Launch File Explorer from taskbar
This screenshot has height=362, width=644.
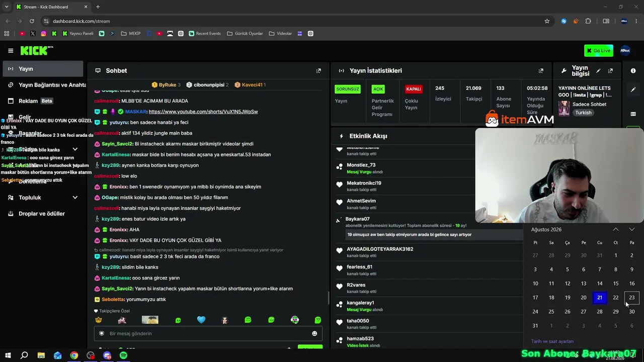pos(41,355)
